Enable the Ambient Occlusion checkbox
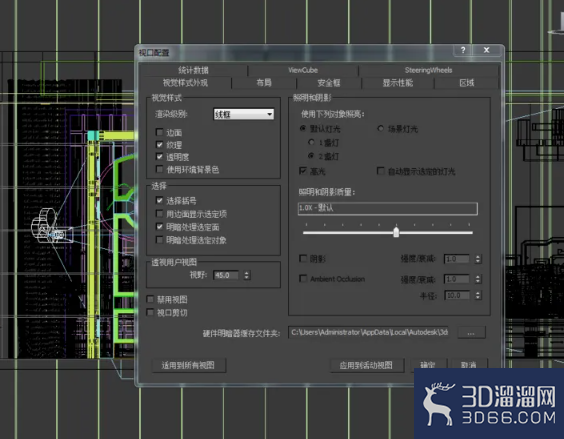Image resolution: width=564 pixels, height=439 pixels. click(x=303, y=279)
